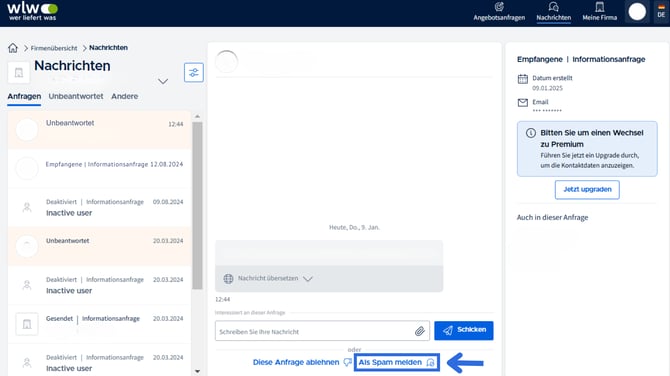Switch to the Anfragen tab
This screenshot has width=670, height=376.
(x=24, y=97)
